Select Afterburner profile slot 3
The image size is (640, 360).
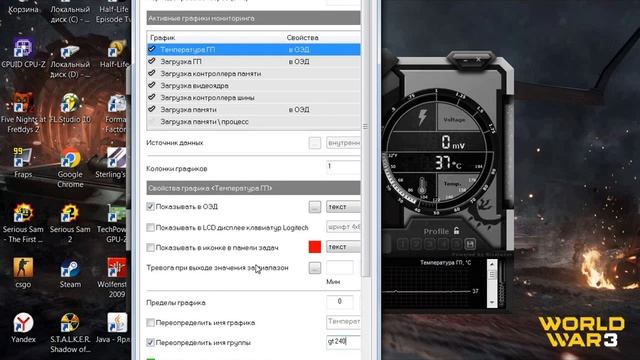coord(429,244)
